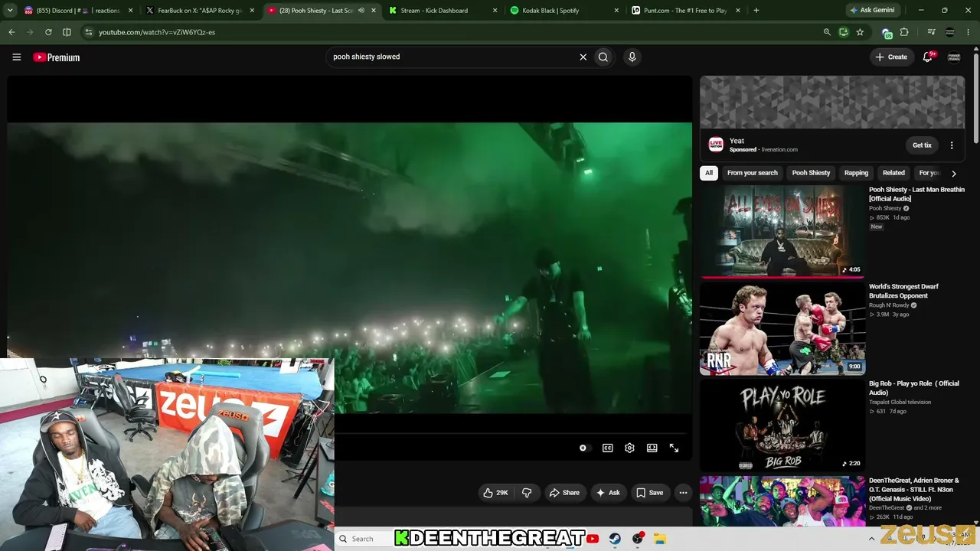
Task: Open the YouTube account avatar menu
Action: pos(954,57)
